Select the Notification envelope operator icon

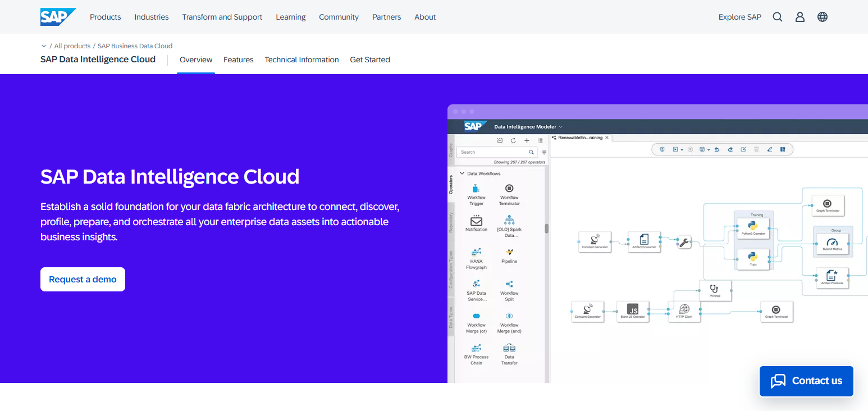pyautogui.click(x=476, y=220)
